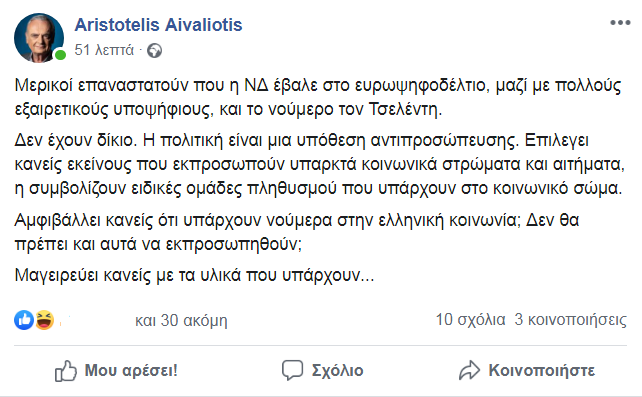
Task: Click the first paragraph mentioning ευρωψηφοδέλτιο
Action: point(318,97)
